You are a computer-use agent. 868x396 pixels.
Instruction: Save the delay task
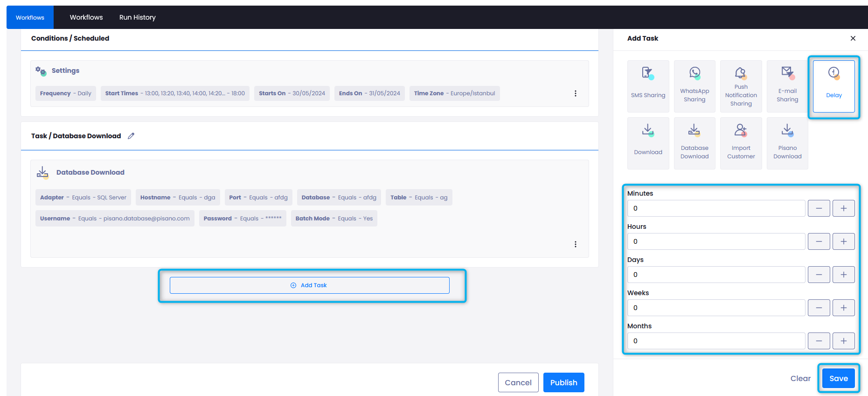(x=838, y=378)
